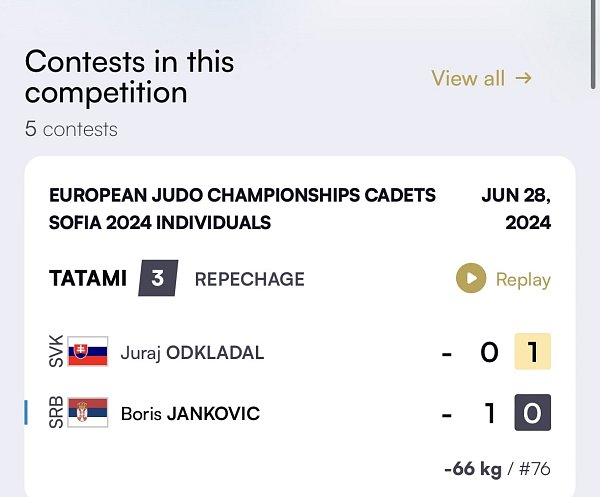Screen dimensions: 600x497
Task: Select the REPECHAGE round label
Action: click(249, 279)
